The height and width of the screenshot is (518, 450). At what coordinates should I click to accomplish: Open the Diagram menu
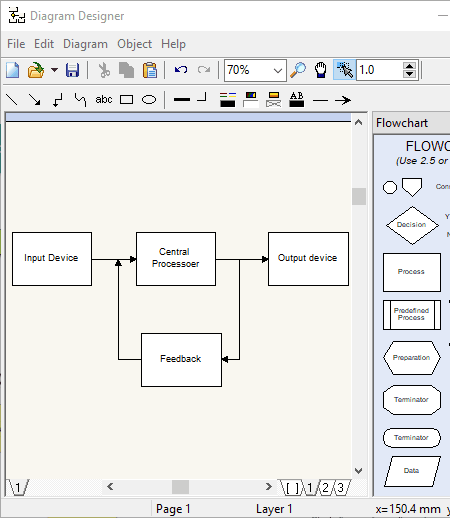[x=85, y=44]
